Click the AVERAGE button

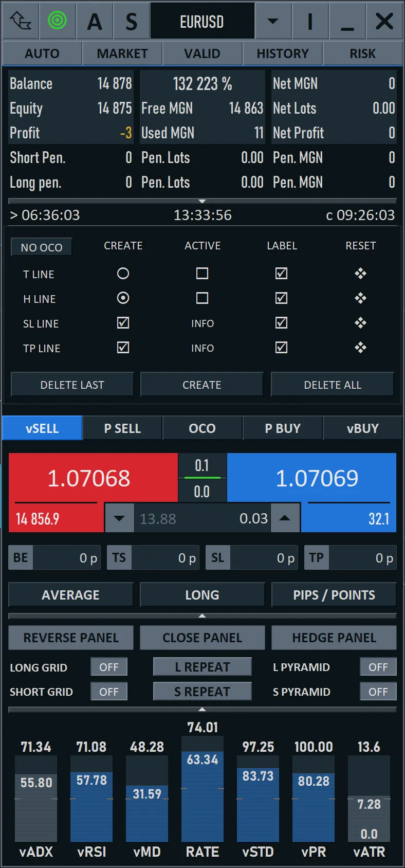coord(71,595)
